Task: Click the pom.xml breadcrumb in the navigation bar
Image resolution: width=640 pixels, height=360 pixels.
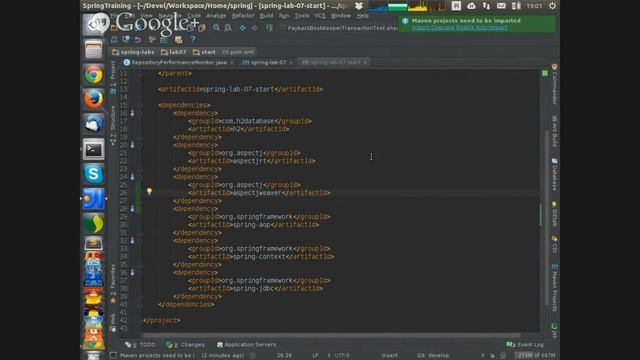Action: pos(238,52)
